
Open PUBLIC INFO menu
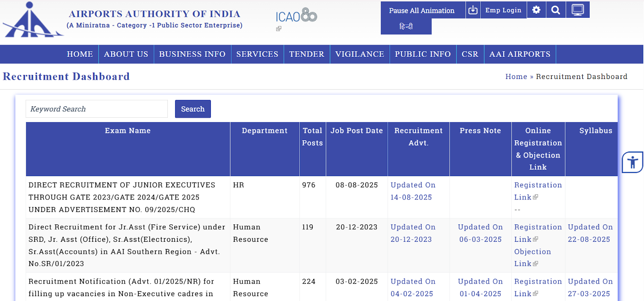(x=423, y=54)
